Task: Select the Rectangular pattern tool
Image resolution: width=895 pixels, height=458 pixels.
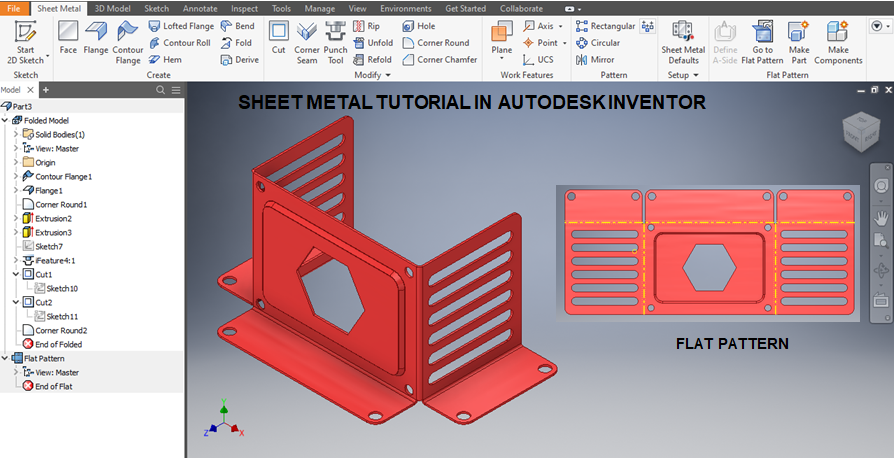Action: pyautogui.click(x=606, y=26)
